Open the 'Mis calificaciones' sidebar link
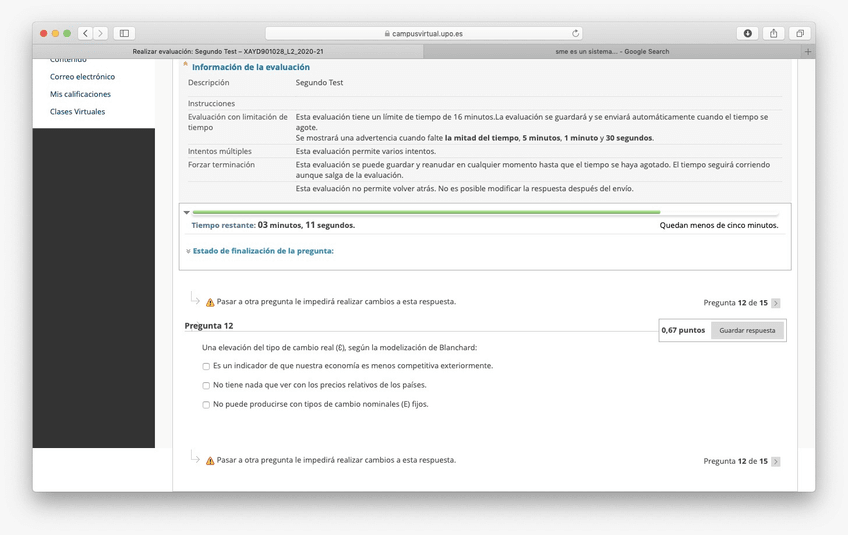 (x=80, y=94)
